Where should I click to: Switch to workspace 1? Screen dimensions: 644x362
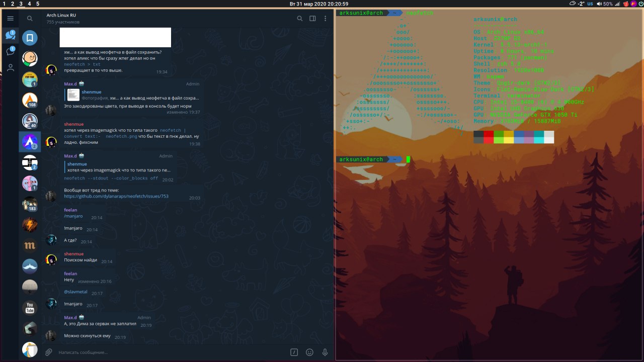(x=4, y=4)
